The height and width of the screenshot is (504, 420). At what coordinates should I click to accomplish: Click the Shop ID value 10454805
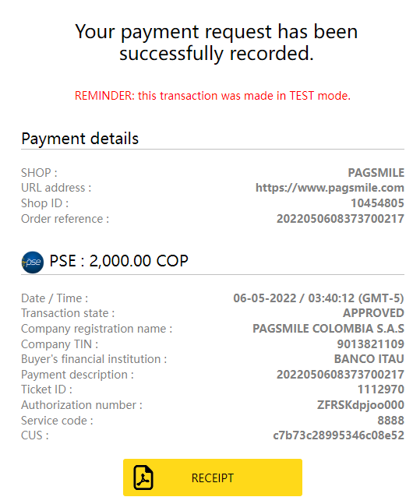tap(377, 203)
